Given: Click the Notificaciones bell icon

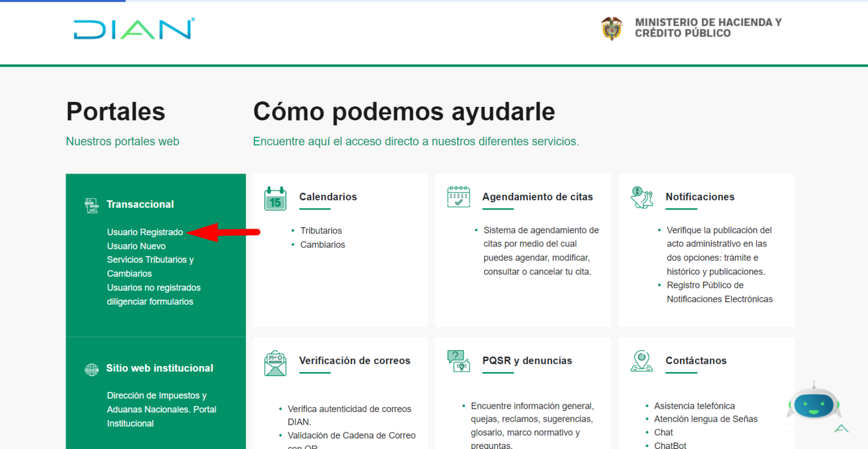Looking at the screenshot, I should click(x=642, y=197).
